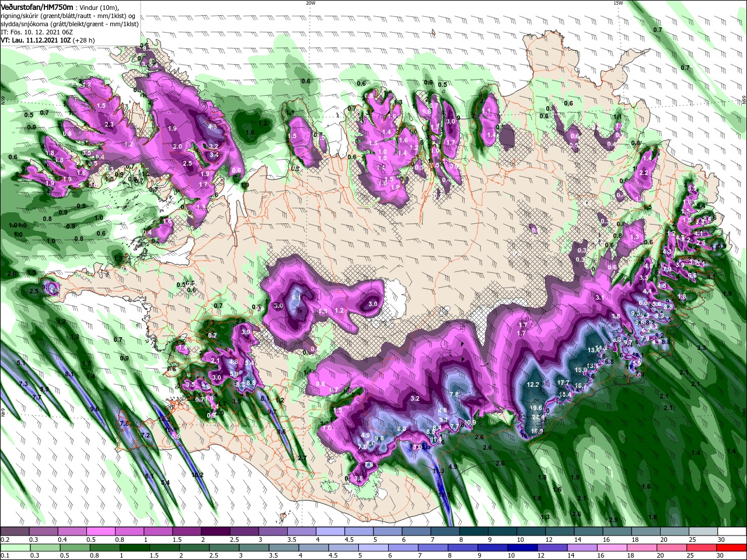Select the dark mauve 0.2–0.3 snow swatch
Viewport: 747px width, 560px height.
(15, 531)
